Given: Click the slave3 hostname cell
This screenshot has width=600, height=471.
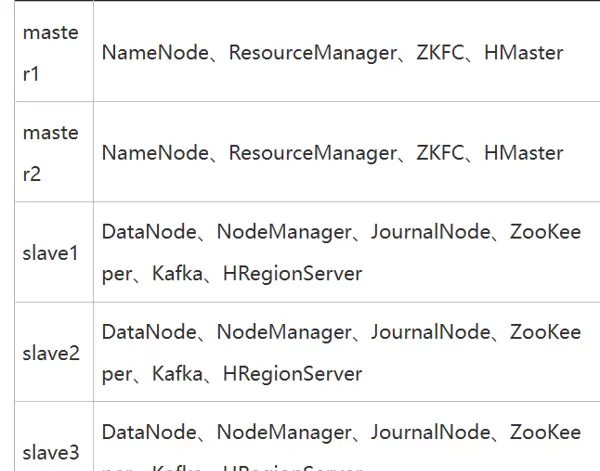Looking at the screenshot, I should [x=50, y=452].
